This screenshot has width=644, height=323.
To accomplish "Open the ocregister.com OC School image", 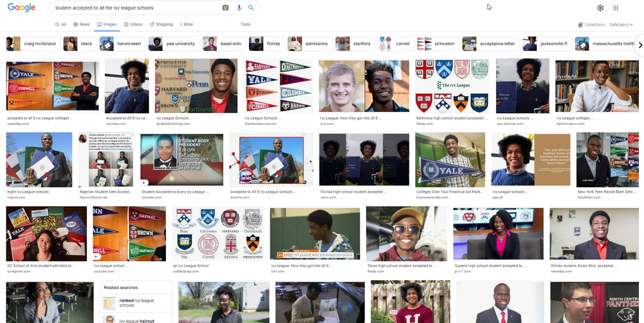I will click(47, 234).
